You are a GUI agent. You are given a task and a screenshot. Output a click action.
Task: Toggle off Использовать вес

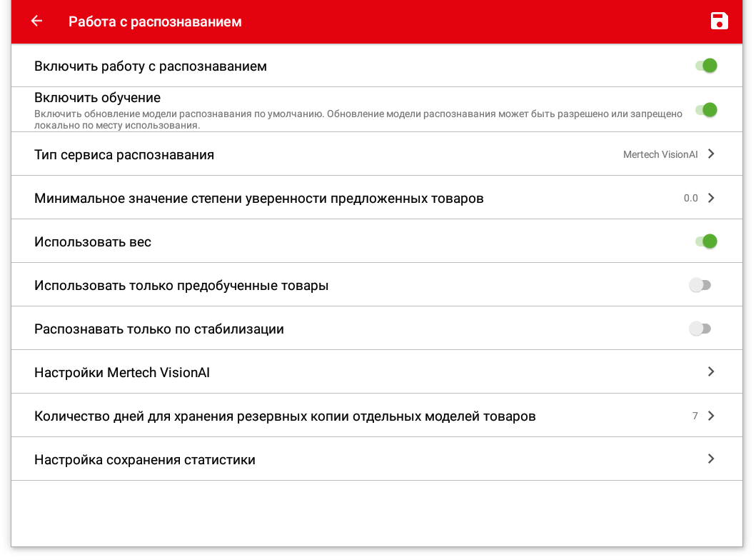(x=706, y=241)
